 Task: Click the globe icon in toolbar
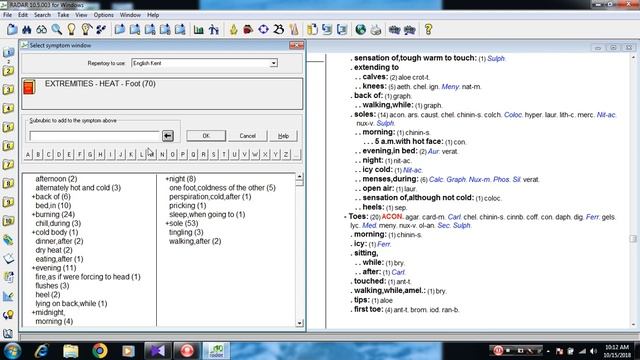(360, 29)
